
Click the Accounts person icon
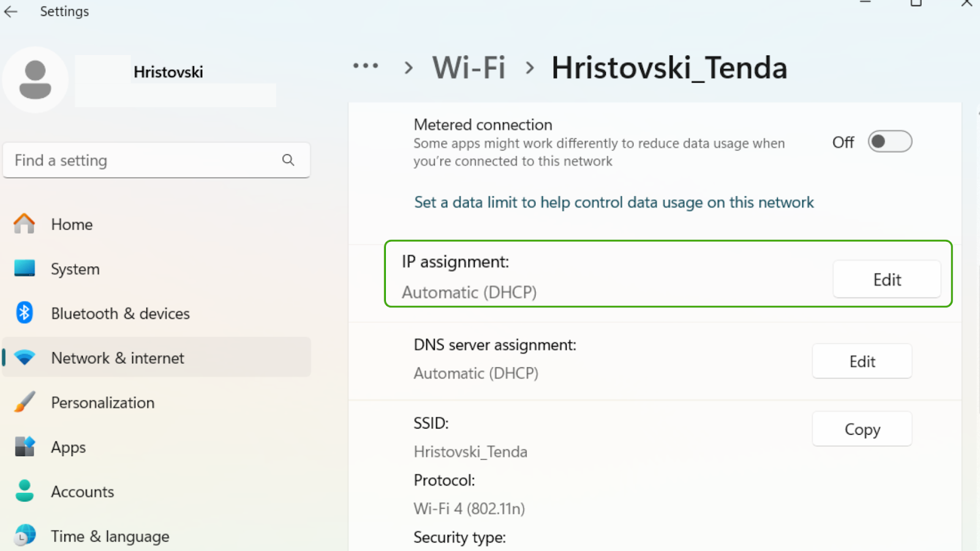pos(24,491)
